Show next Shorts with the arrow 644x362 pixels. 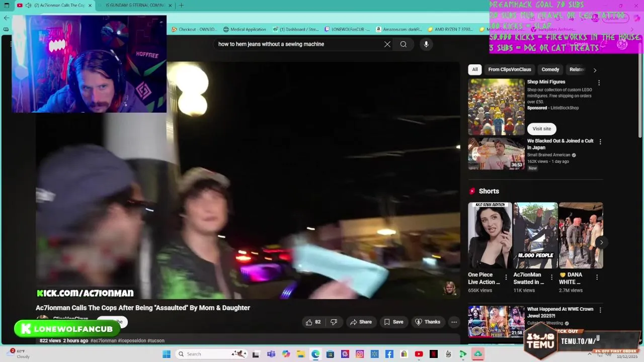point(601,242)
